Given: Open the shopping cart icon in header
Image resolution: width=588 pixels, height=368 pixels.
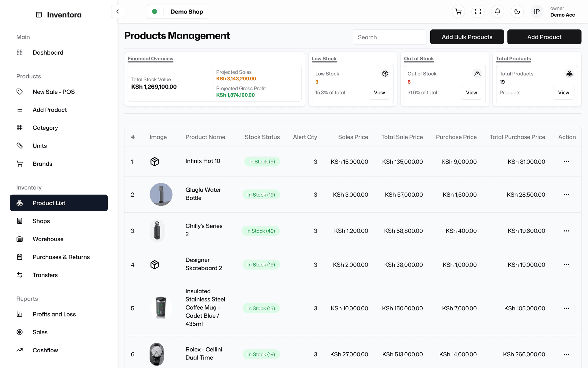Looking at the screenshot, I should coord(458,12).
